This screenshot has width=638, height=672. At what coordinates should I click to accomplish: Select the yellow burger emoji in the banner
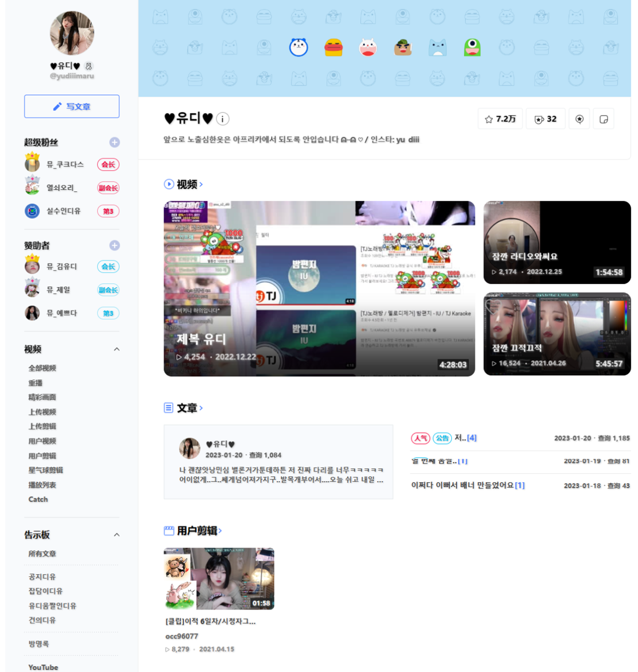pos(333,47)
